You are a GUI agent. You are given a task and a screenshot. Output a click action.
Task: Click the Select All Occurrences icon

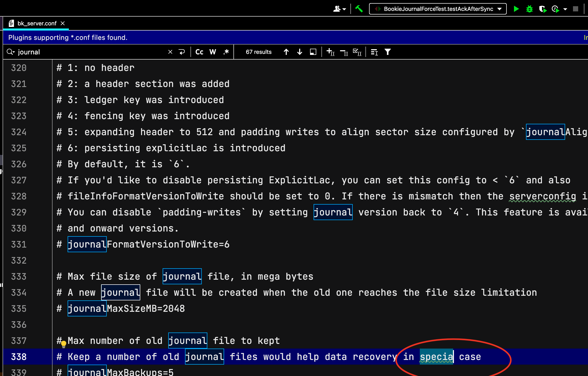coord(357,52)
